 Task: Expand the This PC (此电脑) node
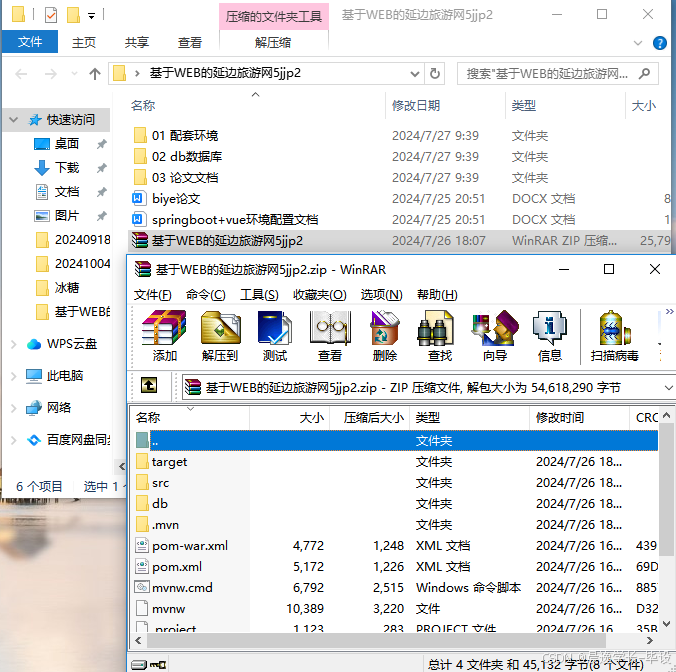(x=14, y=376)
